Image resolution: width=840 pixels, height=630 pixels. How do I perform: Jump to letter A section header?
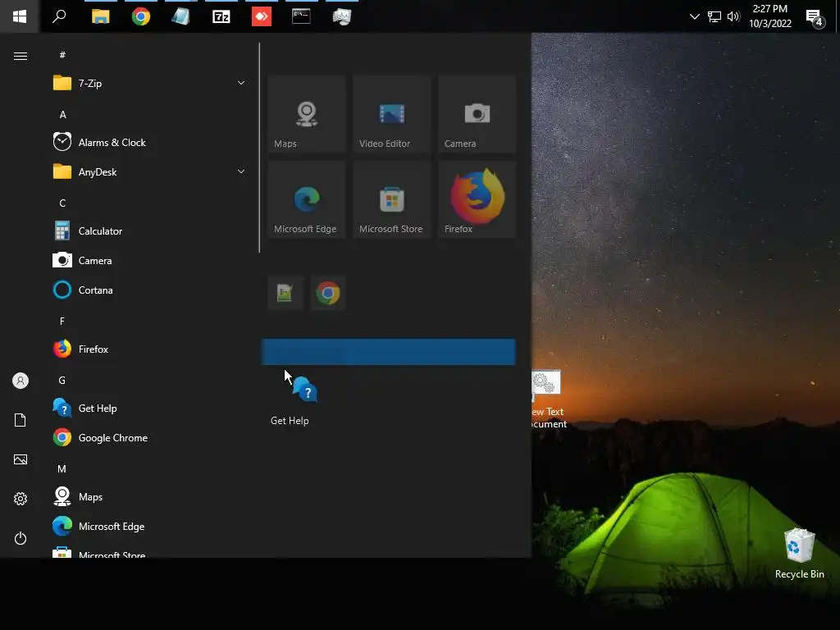62,115
